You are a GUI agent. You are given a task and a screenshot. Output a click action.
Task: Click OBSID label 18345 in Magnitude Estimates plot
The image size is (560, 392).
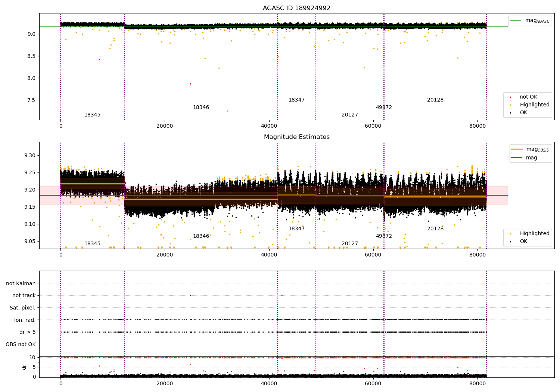pyautogui.click(x=92, y=244)
